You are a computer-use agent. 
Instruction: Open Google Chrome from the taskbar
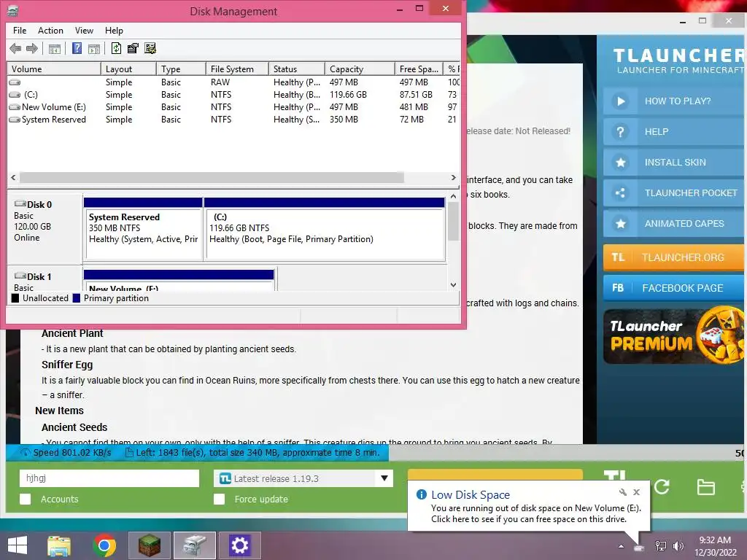(104, 545)
